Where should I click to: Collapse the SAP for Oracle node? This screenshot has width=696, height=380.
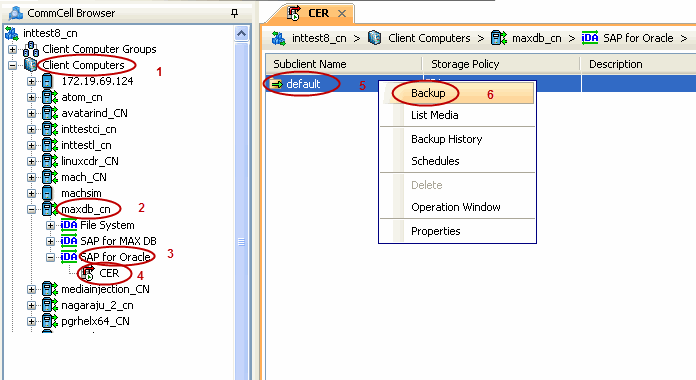pos(51,257)
